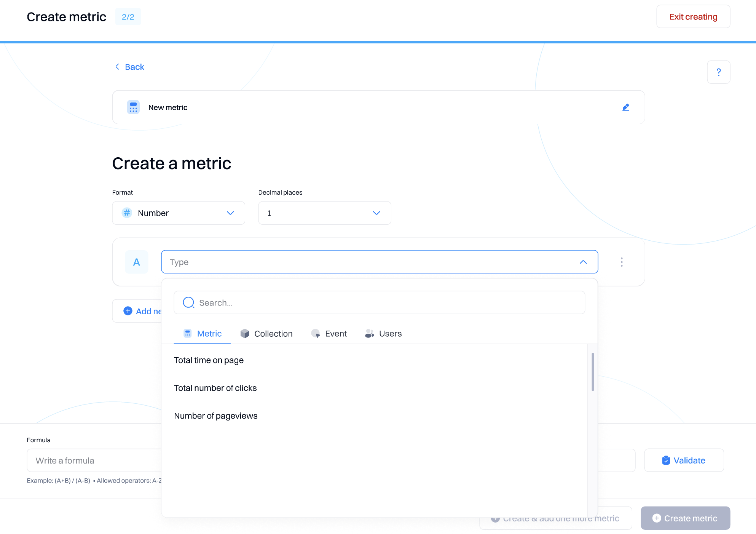Viewport: 756px width, 534px height.
Task: Click the dropdown list scrollbar thumb
Action: click(x=593, y=372)
